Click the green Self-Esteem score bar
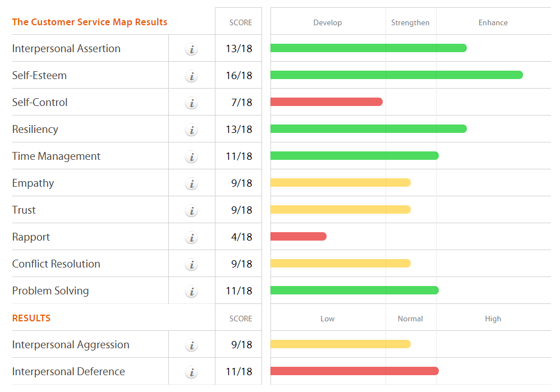Screen dimensions: 560x392 coord(396,75)
